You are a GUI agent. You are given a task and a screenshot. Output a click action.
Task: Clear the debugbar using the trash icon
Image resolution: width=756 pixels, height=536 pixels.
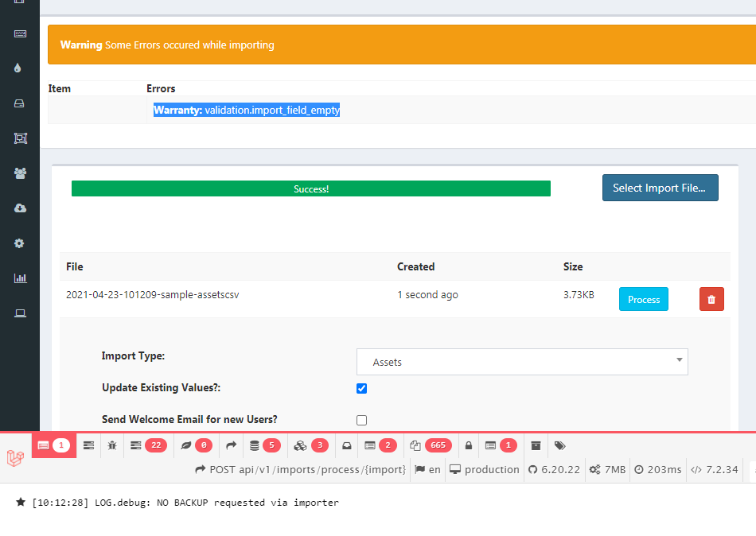coord(536,445)
